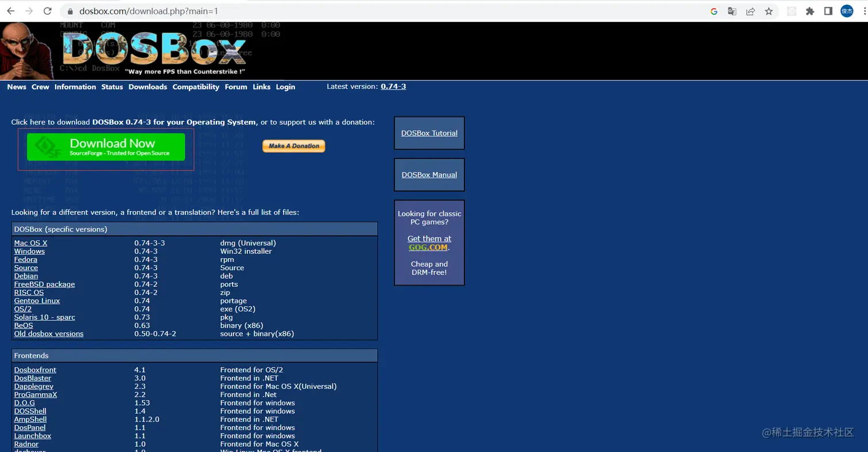Screen dimensions: 868x452
Task: Share this page via the share icon
Action: point(750,11)
